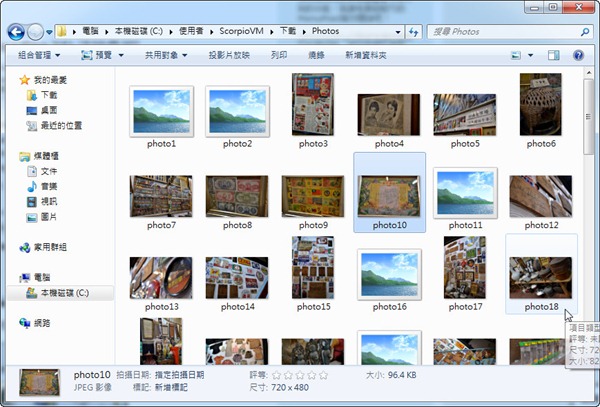Click 新增標記 in the details pane
The width and height of the screenshot is (600, 407).
pos(171,387)
